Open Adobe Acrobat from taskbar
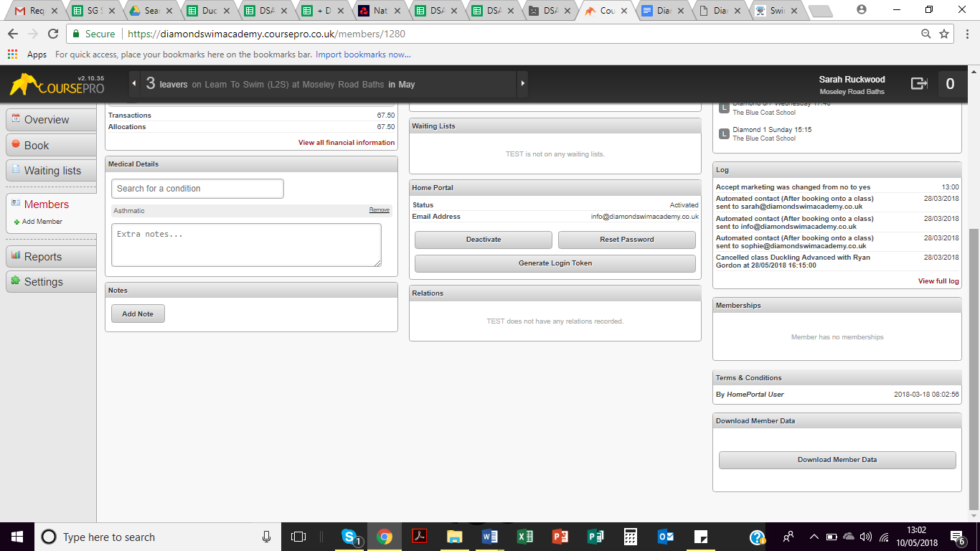 point(420,537)
